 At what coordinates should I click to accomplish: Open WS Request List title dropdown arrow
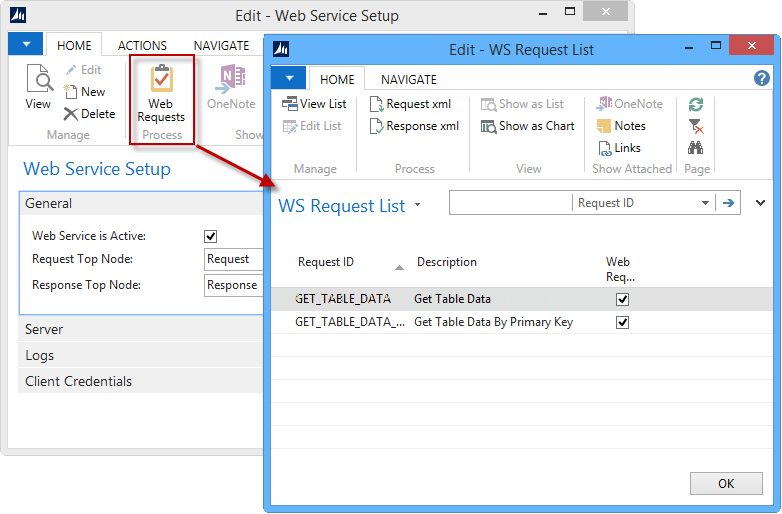(x=417, y=205)
